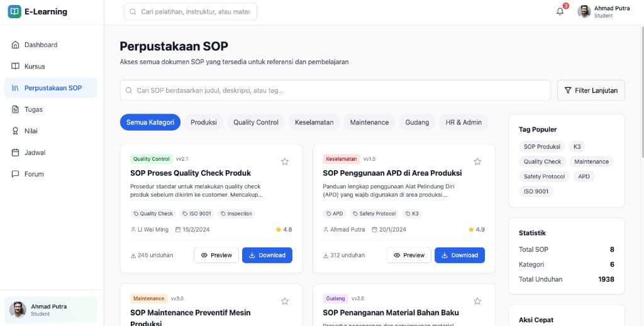The image size is (644, 326).
Task: Filter by Quality Control category chip
Action: pos(256,122)
